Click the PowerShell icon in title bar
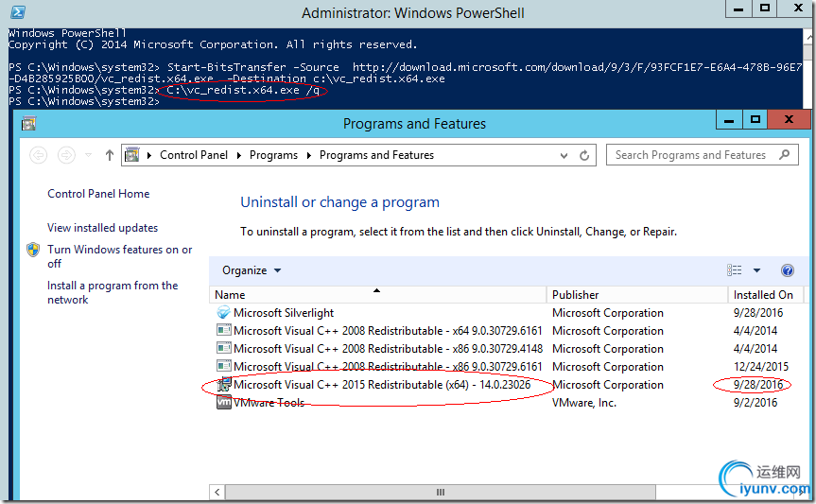Image resolution: width=816 pixels, height=504 pixels. tap(18, 11)
